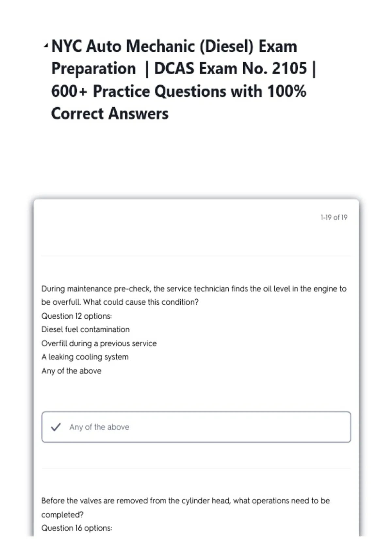
Task: Choose the 'A leaking cooling system' option
Action: [85, 357]
